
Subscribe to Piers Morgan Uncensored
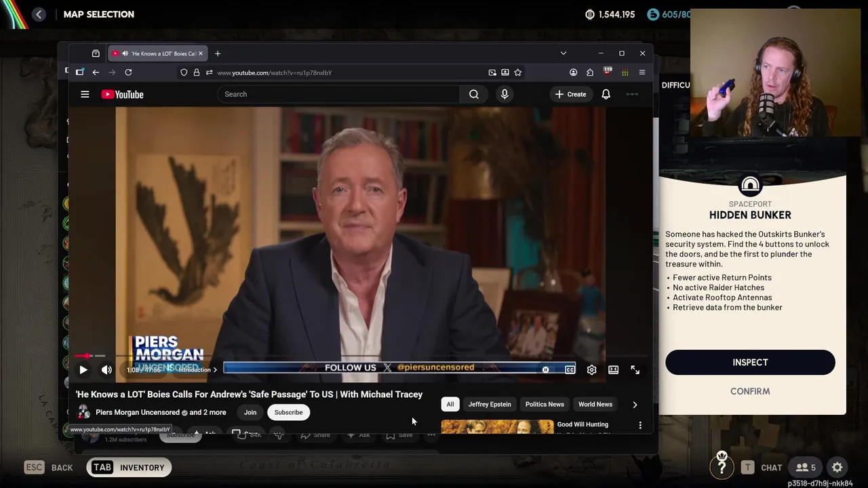coord(288,412)
